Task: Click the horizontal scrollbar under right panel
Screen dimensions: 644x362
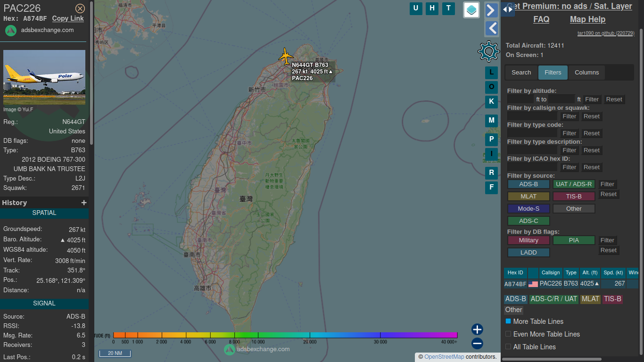Action: coord(552,359)
